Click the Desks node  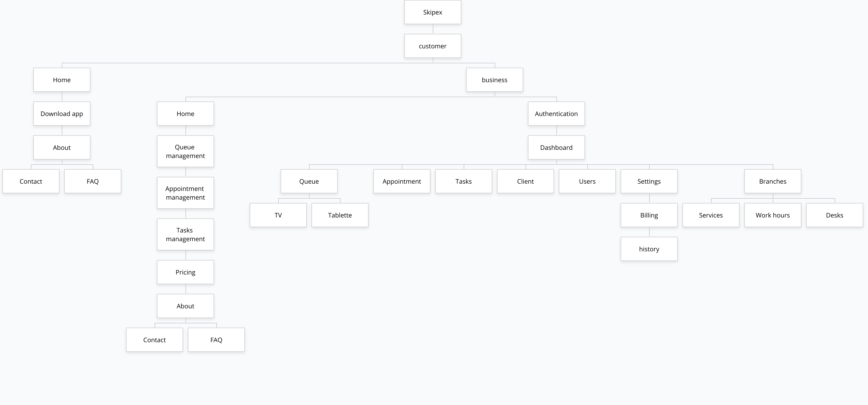[834, 215]
